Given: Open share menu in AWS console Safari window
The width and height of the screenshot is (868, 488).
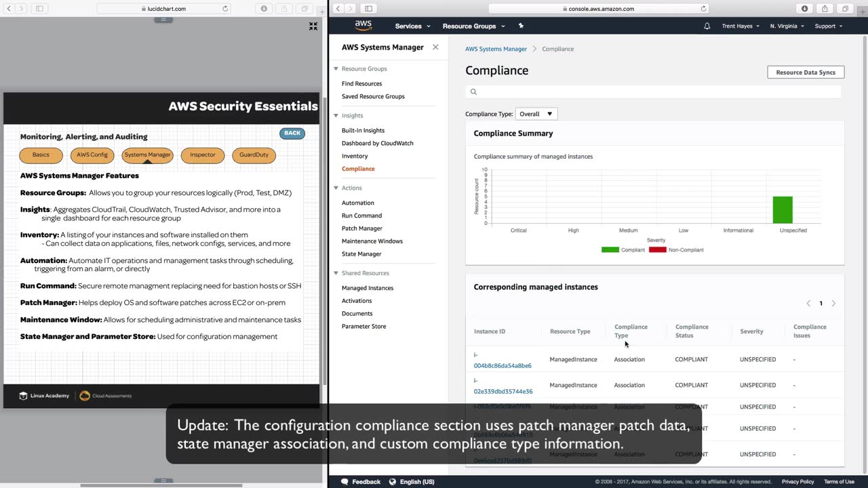Looking at the screenshot, I should point(825,9).
